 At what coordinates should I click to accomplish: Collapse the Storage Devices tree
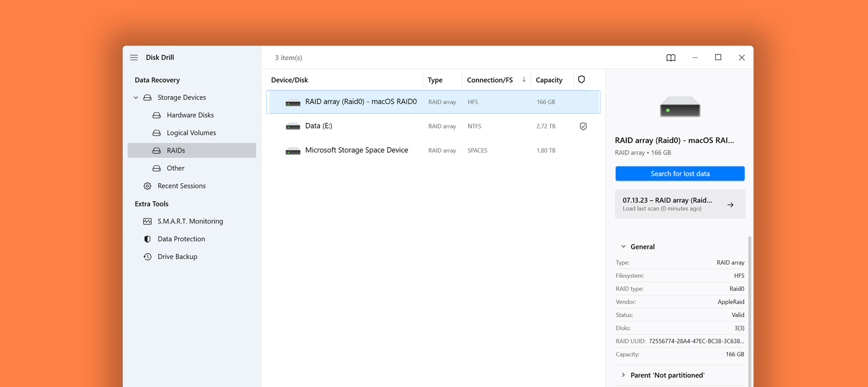[136, 97]
